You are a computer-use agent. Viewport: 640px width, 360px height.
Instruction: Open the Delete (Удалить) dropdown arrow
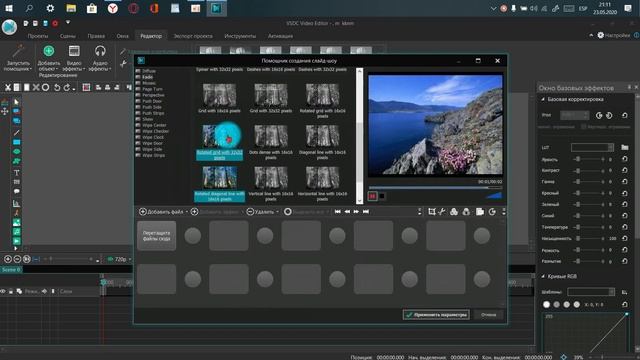click(x=278, y=212)
